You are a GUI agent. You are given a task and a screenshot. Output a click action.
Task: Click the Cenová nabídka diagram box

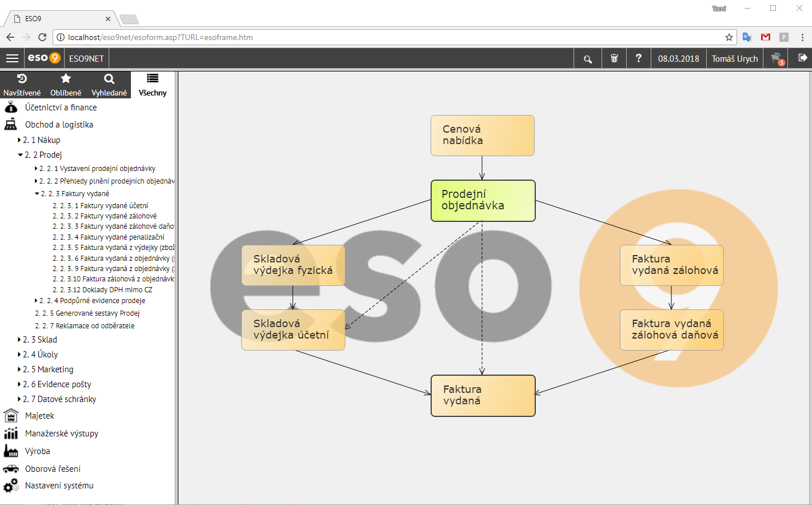(x=483, y=136)
